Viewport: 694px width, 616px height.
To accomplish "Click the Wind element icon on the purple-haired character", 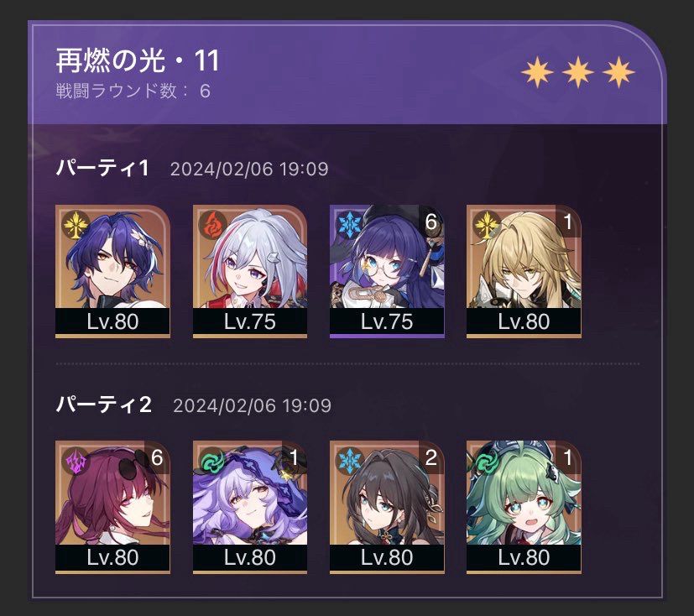I will [x=212, y=461].
